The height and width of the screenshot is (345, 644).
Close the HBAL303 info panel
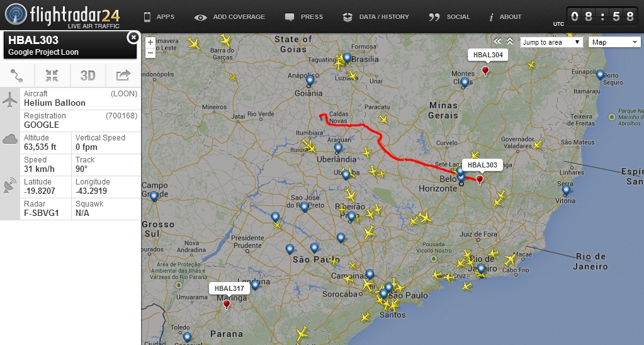click(133, 38)
